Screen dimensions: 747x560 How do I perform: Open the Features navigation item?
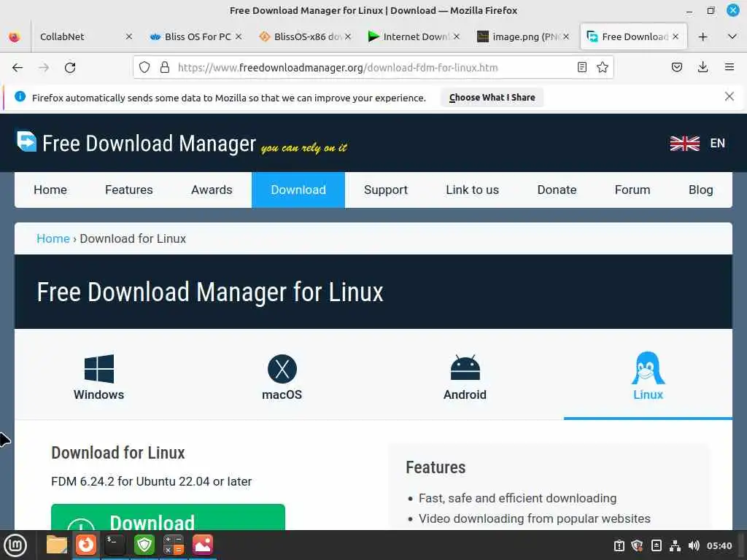click(x=128, y=190)
